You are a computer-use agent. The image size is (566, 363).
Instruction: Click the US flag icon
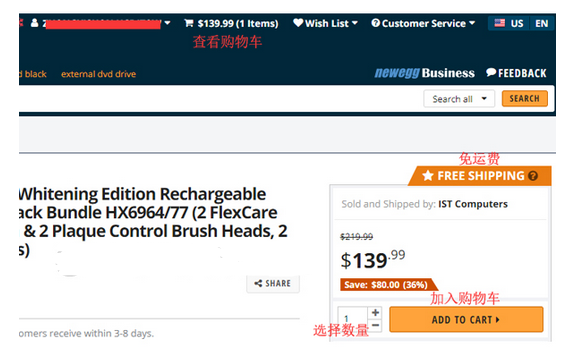500,23
